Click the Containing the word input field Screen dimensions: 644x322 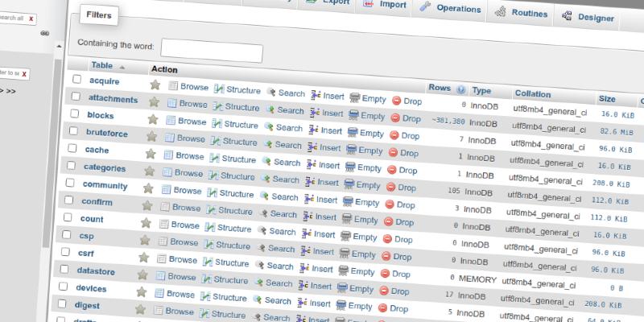212,52
